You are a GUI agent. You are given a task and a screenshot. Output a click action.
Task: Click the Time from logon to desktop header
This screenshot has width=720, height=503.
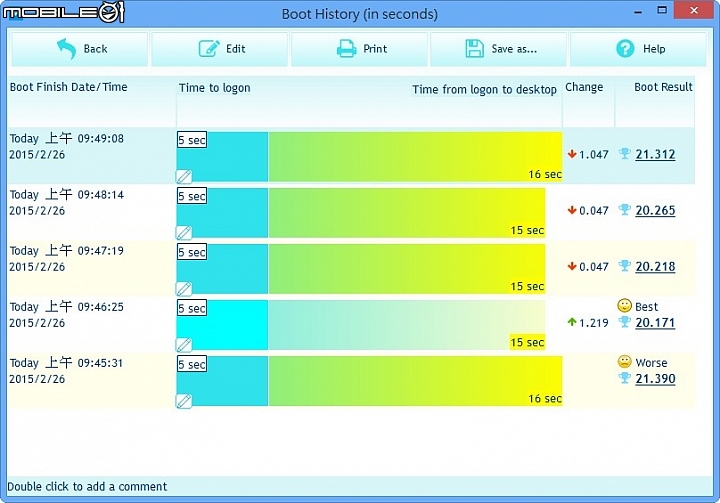(x=484, y=89)
